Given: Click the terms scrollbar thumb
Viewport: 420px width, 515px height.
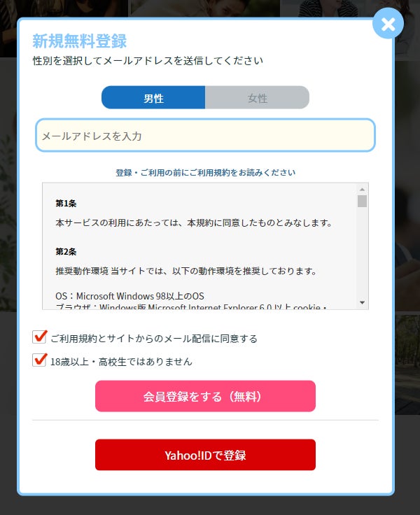Looking at the screenshot, I should pos(362,201).
